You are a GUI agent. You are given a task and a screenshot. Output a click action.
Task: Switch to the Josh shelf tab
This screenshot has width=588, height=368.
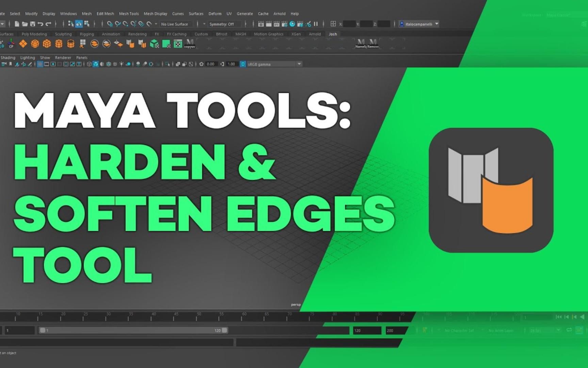coord(333,34)
